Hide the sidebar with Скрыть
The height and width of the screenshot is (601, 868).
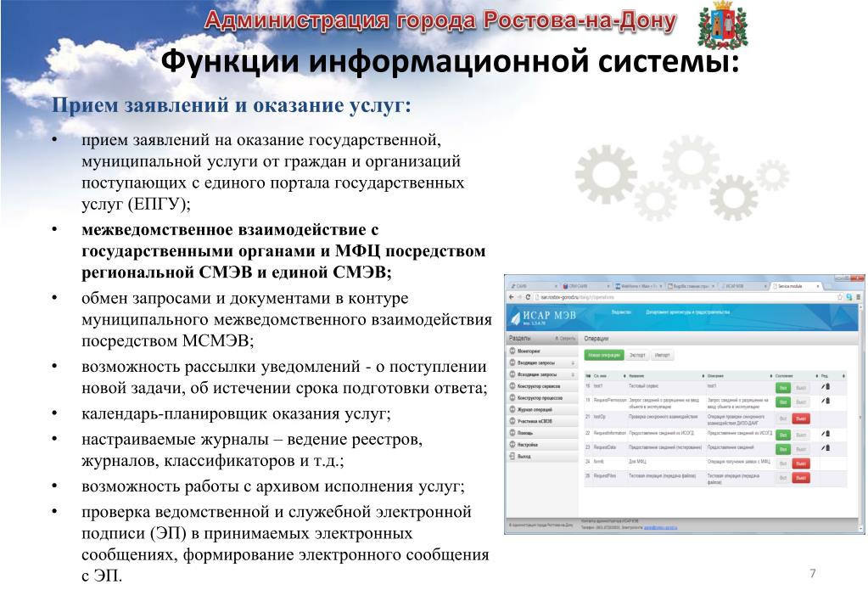coord(565,339)
